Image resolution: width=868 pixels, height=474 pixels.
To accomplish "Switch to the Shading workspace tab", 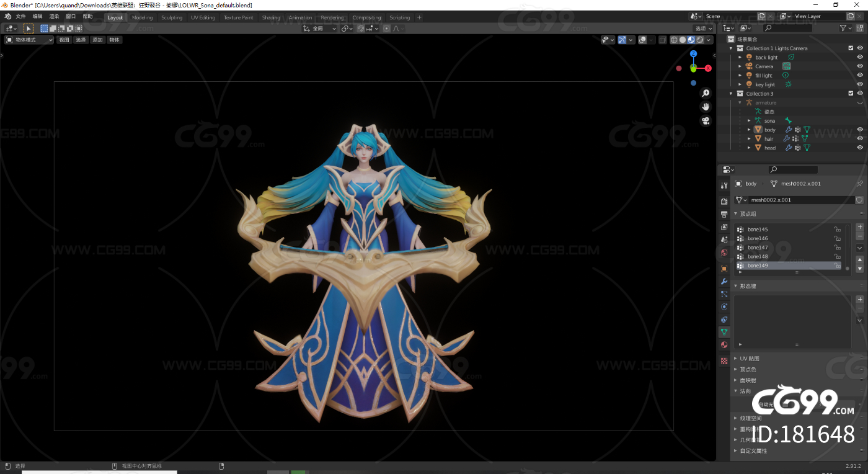I will tap(271, 17).
